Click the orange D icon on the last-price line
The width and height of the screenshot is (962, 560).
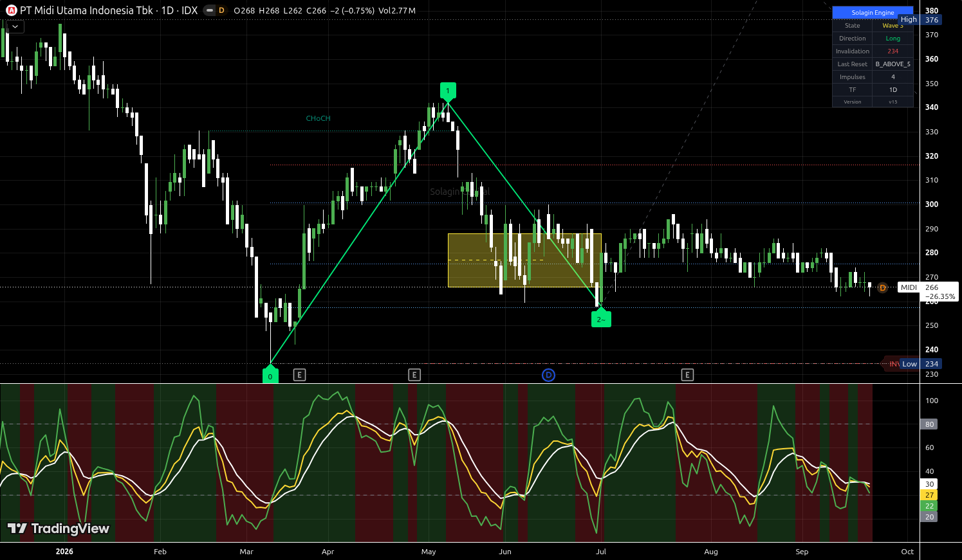tap(882, 288)
